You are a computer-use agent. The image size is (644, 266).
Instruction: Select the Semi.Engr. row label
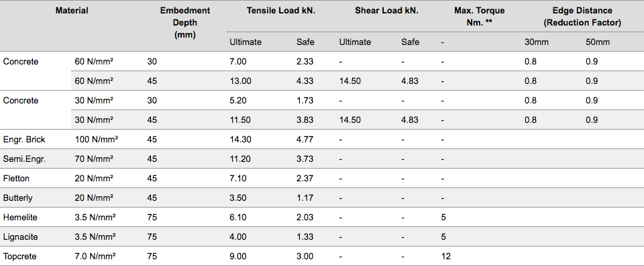(x=24, y=159)
